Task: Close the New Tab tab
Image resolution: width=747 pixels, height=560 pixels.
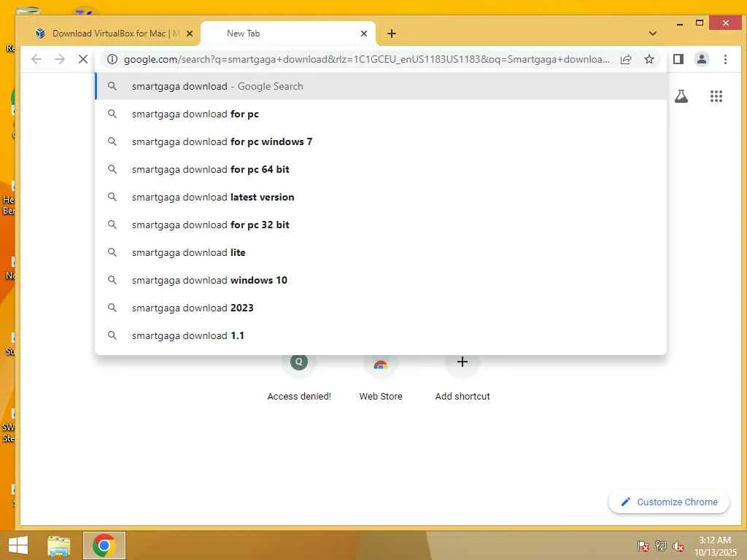Action: (x=364, y=34)
